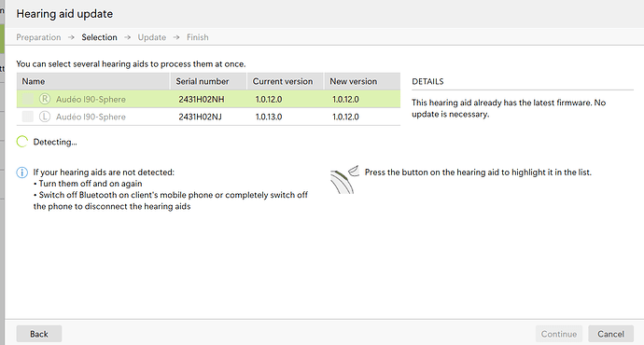The height and width of the screenshot is (345, 644).
Task: Sort by the Name column header
Action: [x=93, y=81]
